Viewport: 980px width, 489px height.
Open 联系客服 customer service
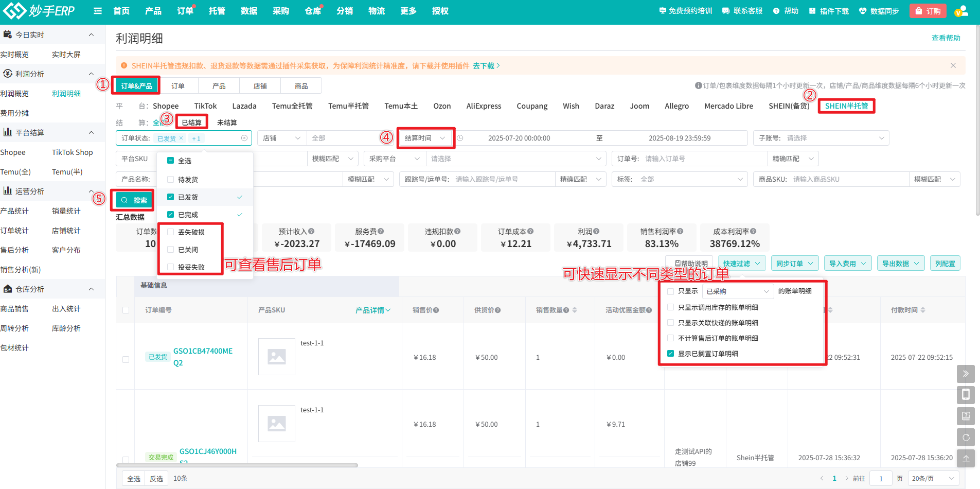click(x=742, y=11)
